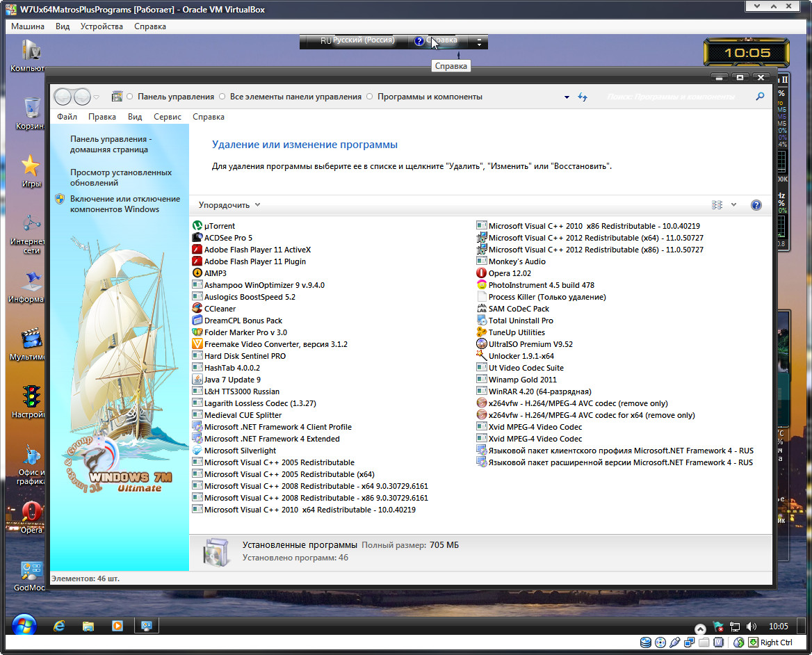
Task: Open the Файл menu
Action: coord(67,117)
